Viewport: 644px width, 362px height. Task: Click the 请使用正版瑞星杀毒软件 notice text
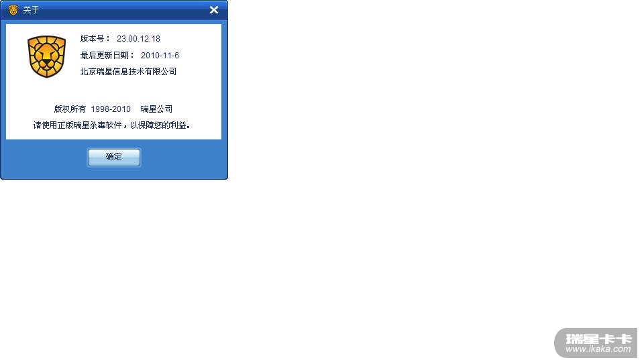[x=112, y=125]
